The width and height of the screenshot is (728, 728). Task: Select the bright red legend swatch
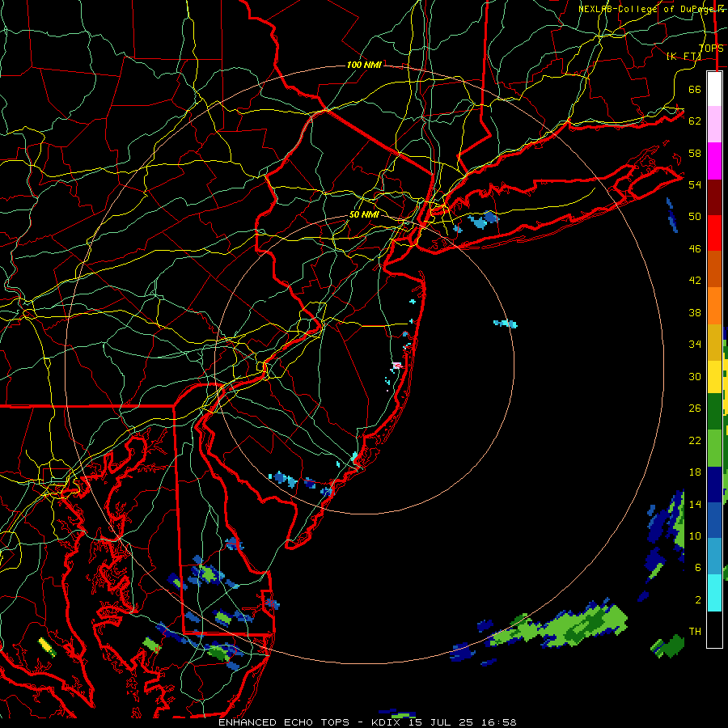714,233
